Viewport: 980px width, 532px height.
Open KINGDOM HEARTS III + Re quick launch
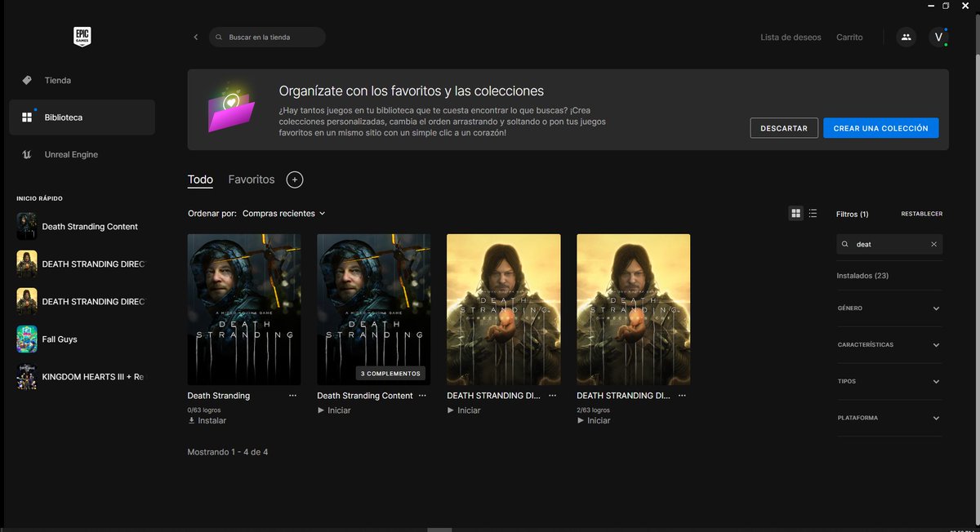(81, 376)
